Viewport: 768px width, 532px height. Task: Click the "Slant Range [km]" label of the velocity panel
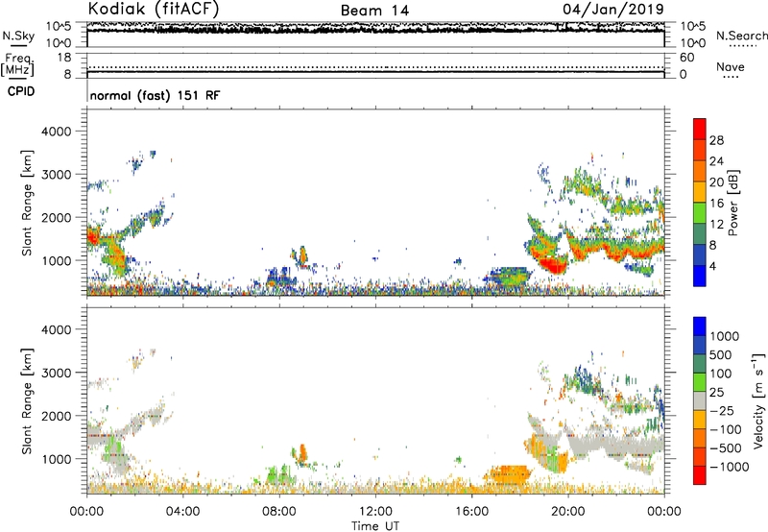[x=27, y=401]
